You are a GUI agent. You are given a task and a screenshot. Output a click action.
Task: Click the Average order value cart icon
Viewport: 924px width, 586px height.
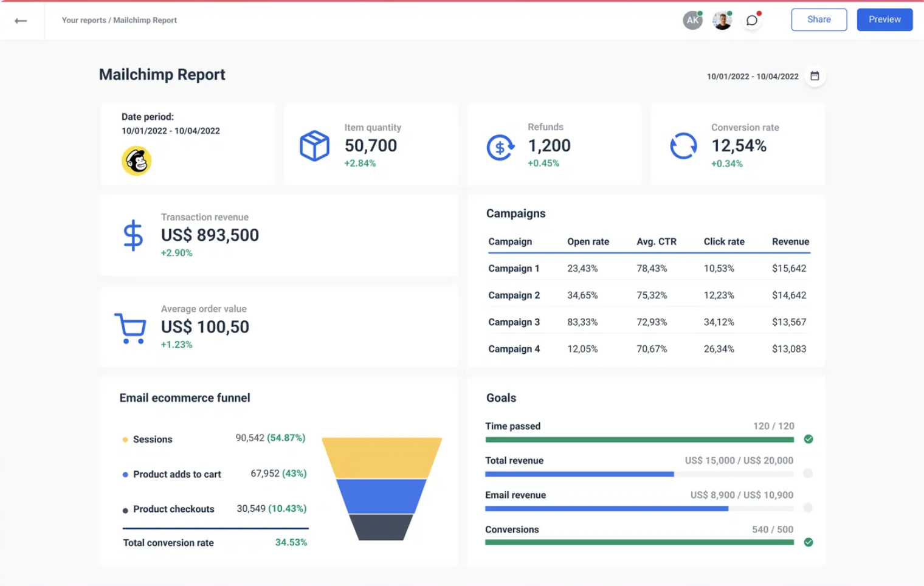[131, 328]
